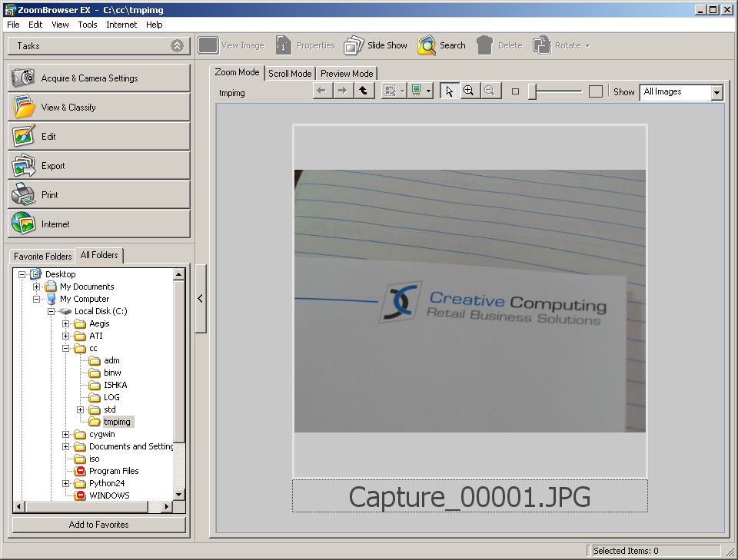
Task: Open the Edit task
Action: [x=99, y=137]
